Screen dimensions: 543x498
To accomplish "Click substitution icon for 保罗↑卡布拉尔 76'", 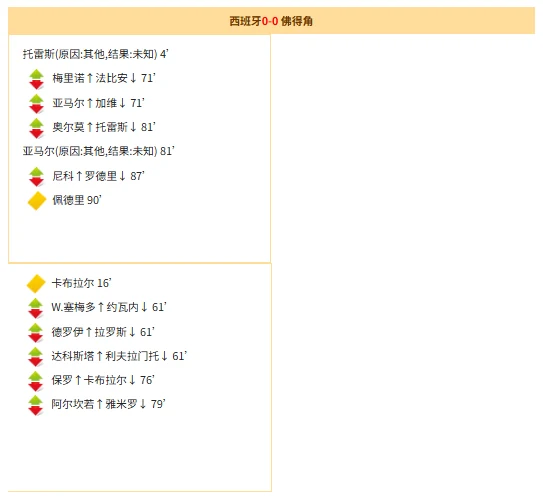I will pos(36,381).
